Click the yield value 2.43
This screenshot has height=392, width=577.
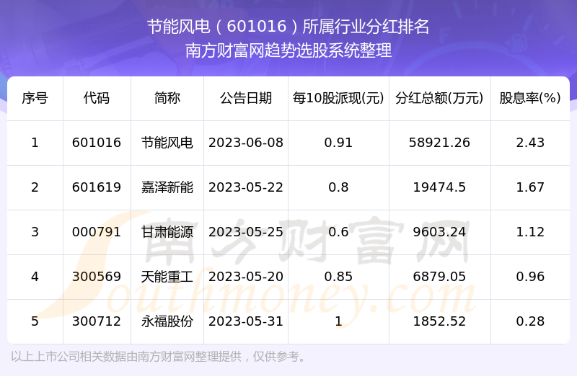530,143
